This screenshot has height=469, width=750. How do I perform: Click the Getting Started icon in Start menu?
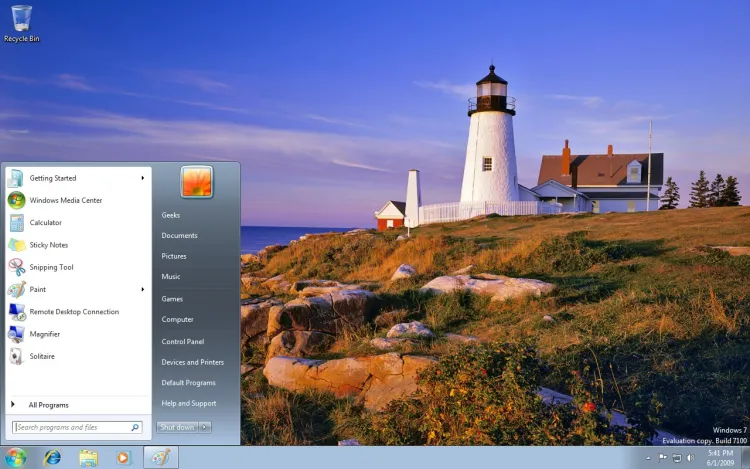pos(16,178)
